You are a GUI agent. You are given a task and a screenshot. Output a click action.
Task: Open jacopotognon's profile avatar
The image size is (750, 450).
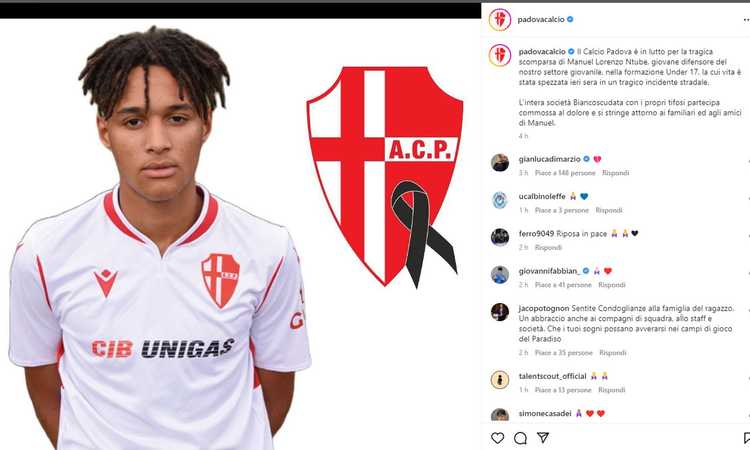point(500,312)
